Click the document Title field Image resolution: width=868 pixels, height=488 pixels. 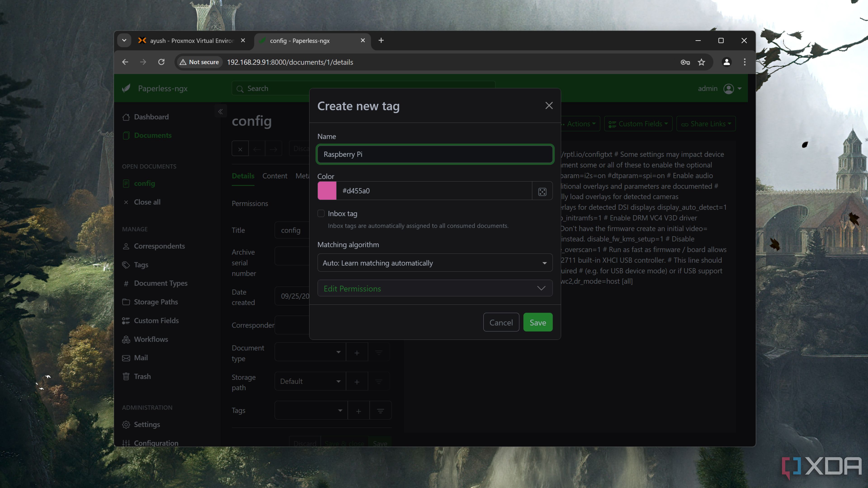click(292, 230)
